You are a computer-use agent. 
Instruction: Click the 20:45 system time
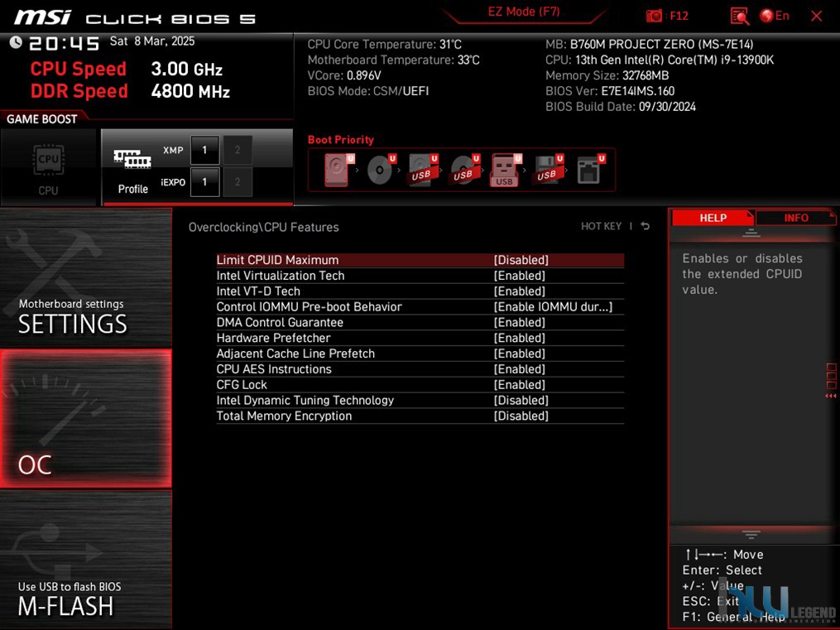pos(64,43)
